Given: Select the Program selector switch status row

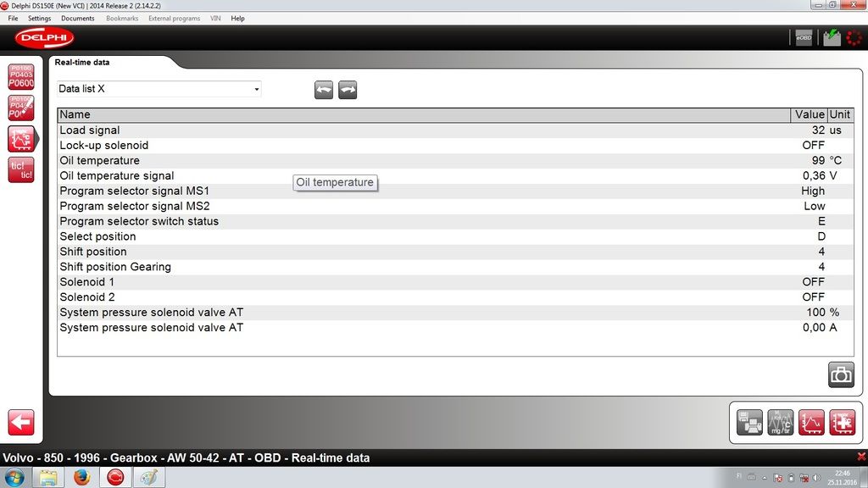Looking at the screenshot, I should (455, 221).
